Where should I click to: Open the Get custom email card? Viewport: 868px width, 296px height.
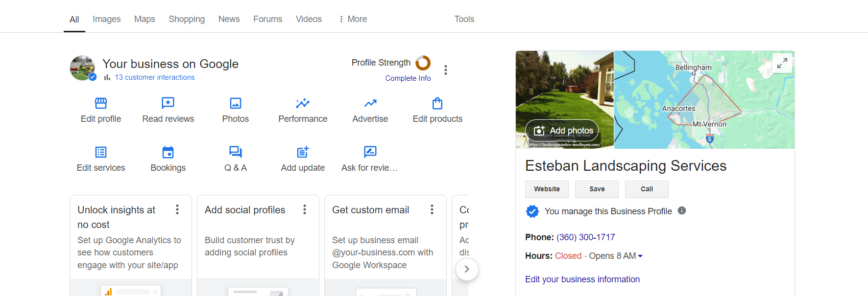[386, 246]
